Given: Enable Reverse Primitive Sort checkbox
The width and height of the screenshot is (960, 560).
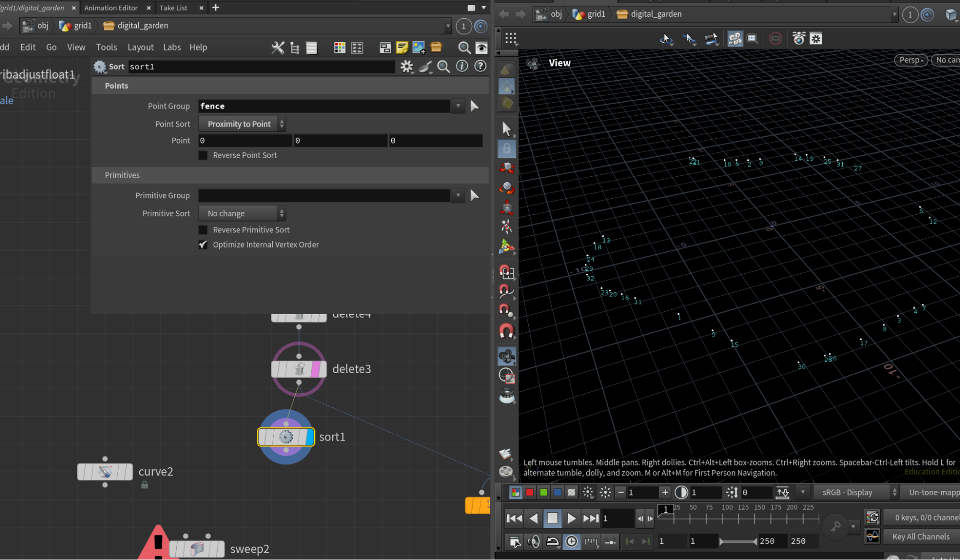Looking at the screenshot, I should pyautogui.click(x=203, y=230).
